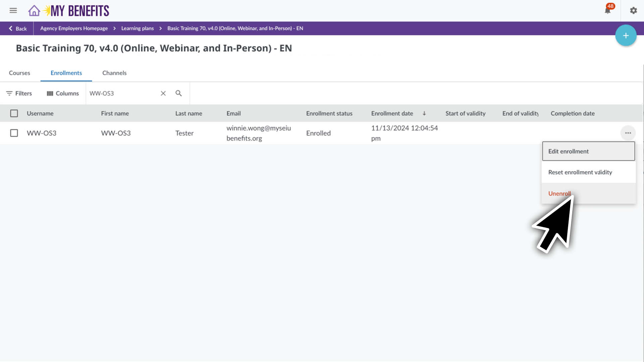Open Learning plans breadcrumb link
The width and height of the screenshot is (644, 362).
(138, 28)
